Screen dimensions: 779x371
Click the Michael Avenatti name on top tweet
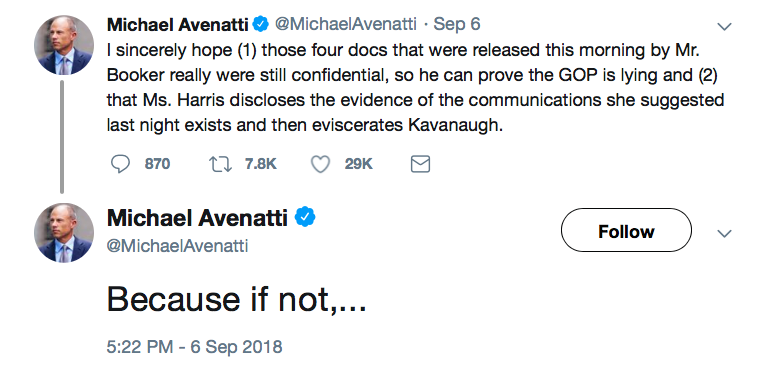(x=178, y=24)
